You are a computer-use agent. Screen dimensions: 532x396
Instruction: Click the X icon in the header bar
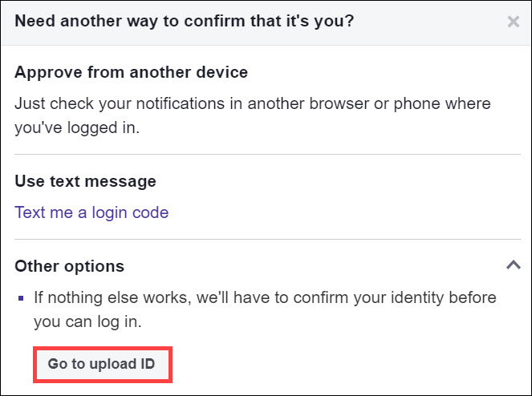click(x=514, y=22)
